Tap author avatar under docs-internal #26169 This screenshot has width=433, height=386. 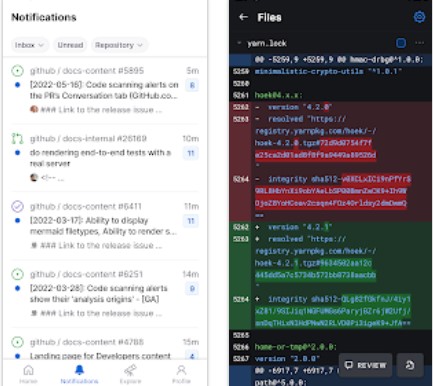click(34, 177)
